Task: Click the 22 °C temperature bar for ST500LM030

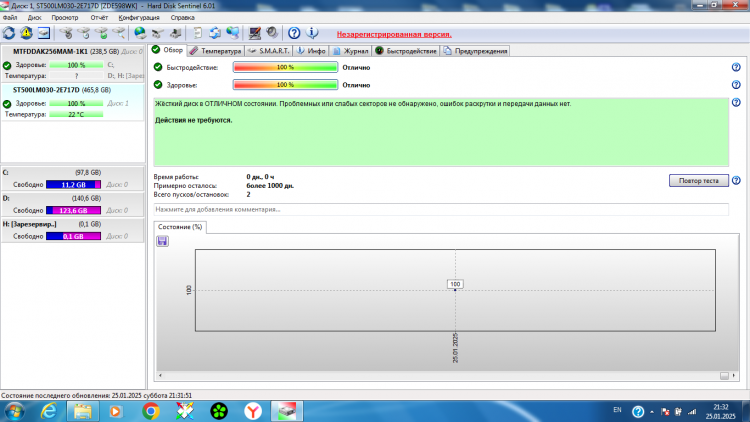Action: point(76,114)
